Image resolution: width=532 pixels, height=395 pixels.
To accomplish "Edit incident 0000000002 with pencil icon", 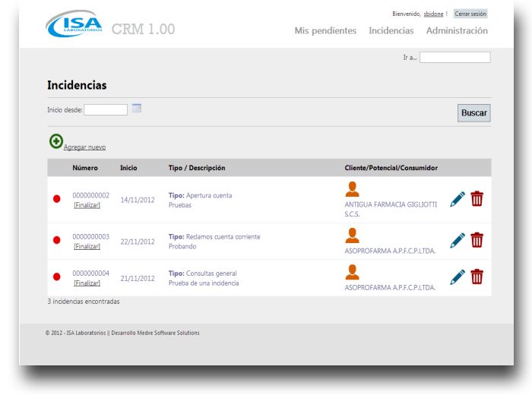I will click(x=458, y=199).
